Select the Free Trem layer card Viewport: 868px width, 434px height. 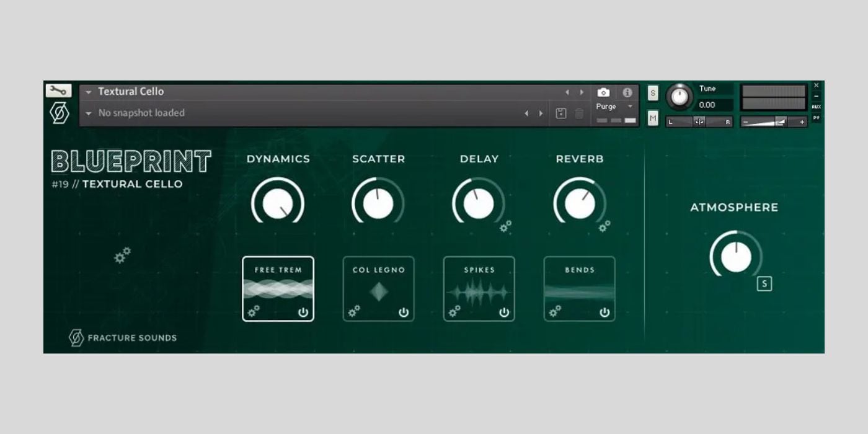pyautogui.click(x=278, y=289)
